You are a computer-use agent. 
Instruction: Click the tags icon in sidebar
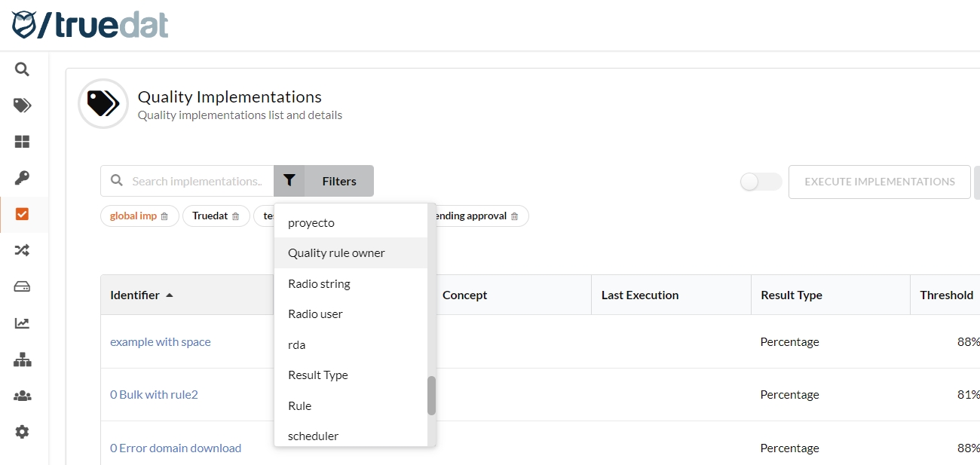click(22, 106)
